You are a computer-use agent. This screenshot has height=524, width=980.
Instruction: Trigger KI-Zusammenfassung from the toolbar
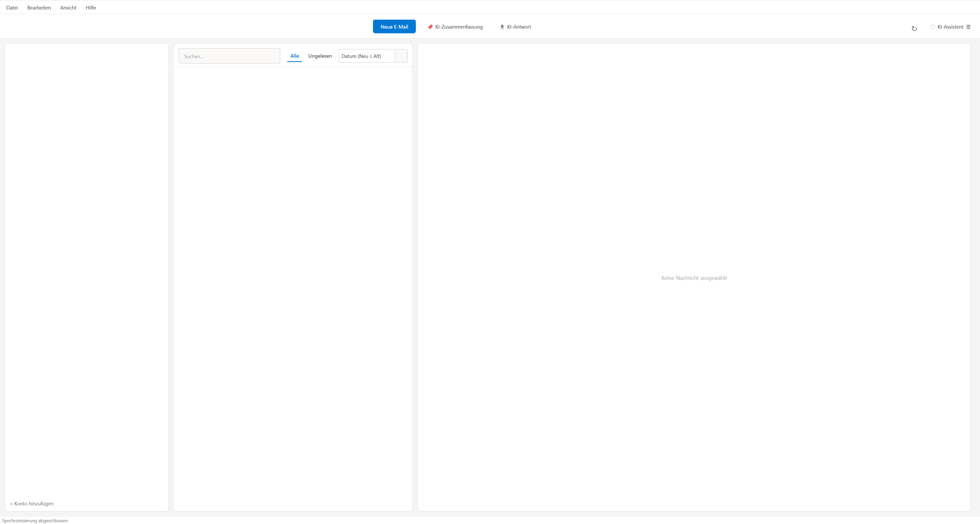click(x=458, y=27)
